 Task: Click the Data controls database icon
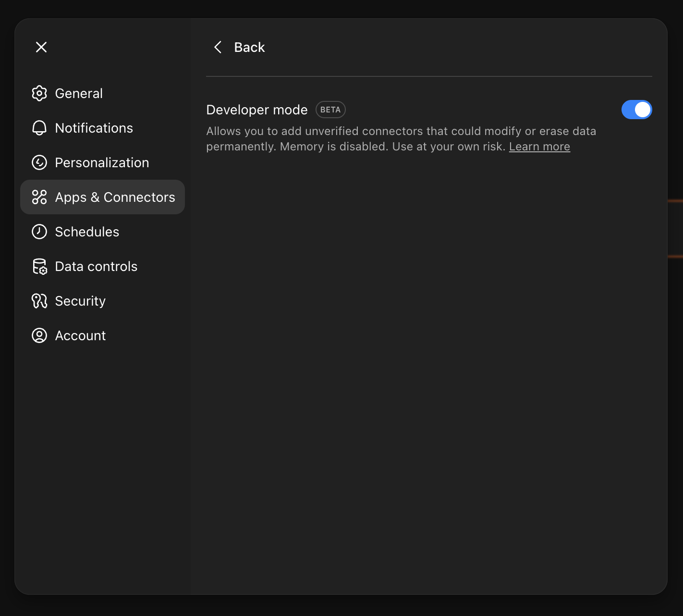(39, 266)
